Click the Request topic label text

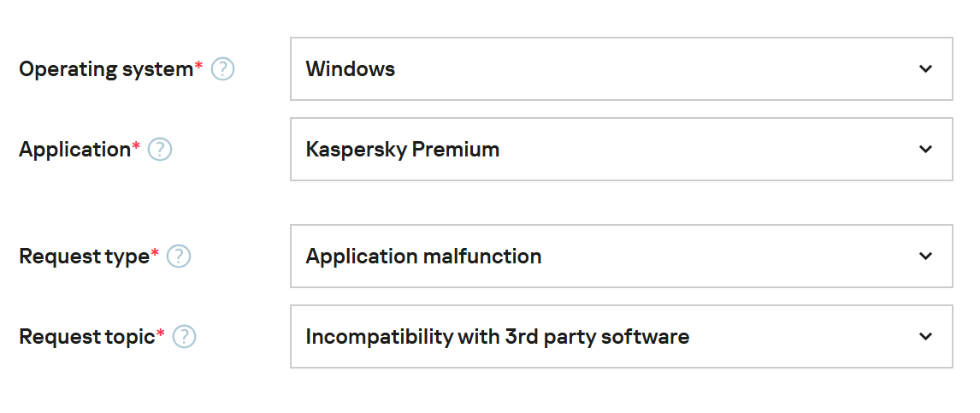pyautogui.click(x=87, y=337)
